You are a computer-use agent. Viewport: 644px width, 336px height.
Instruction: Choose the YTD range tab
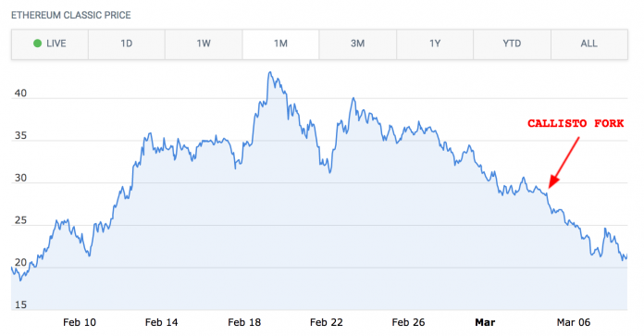click(x=512, y=44)
